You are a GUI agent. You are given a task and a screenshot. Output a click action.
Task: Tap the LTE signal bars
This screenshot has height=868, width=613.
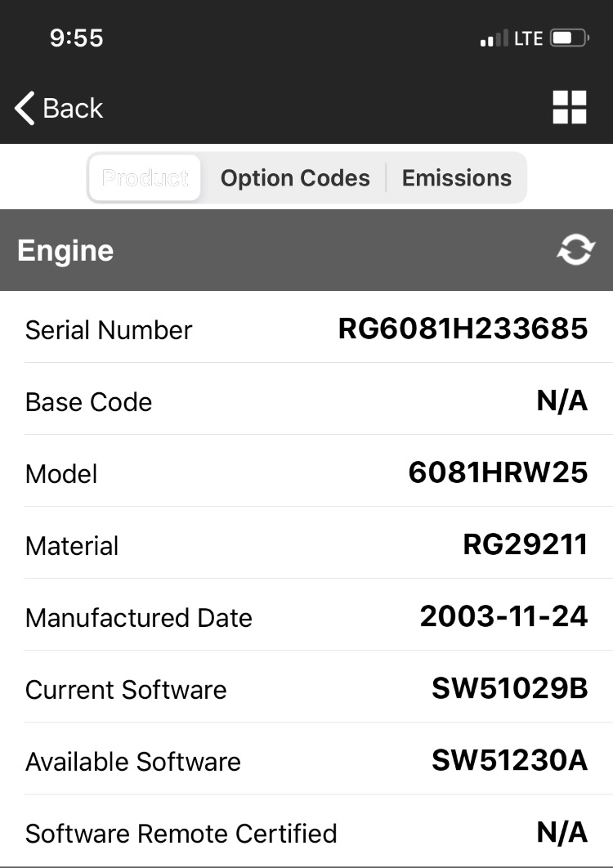point(494,38)
